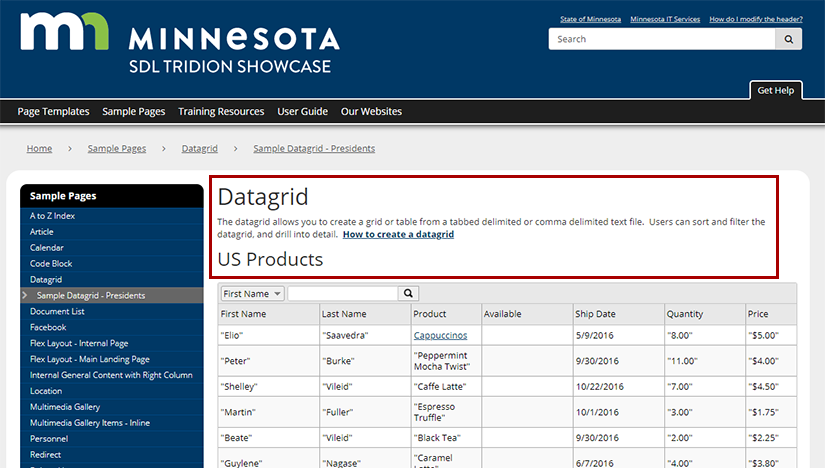Screen dimensions: 825x468
Task: Sort by the Price column header
Action: click(x=758, y=314)
